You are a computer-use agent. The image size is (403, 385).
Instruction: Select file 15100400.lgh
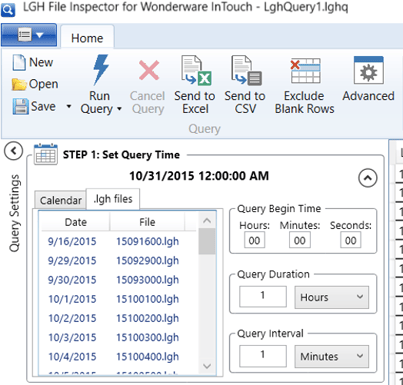147,357
